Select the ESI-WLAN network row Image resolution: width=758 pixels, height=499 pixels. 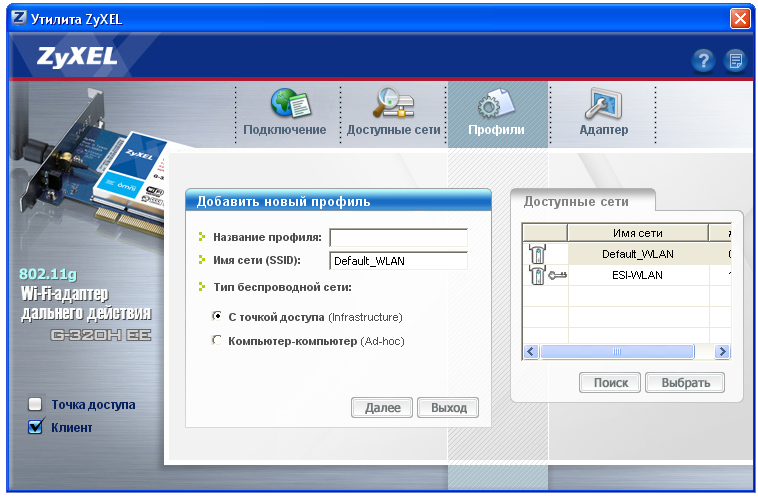[627, 275]
